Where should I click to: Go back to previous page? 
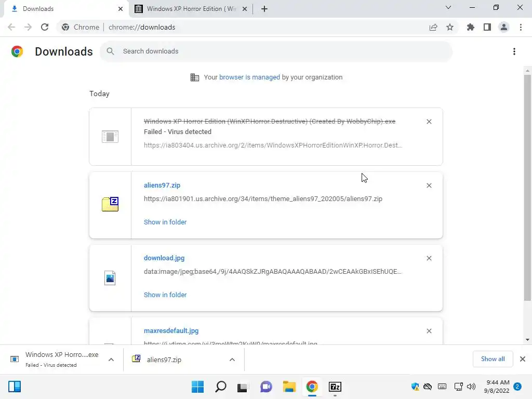11,27
